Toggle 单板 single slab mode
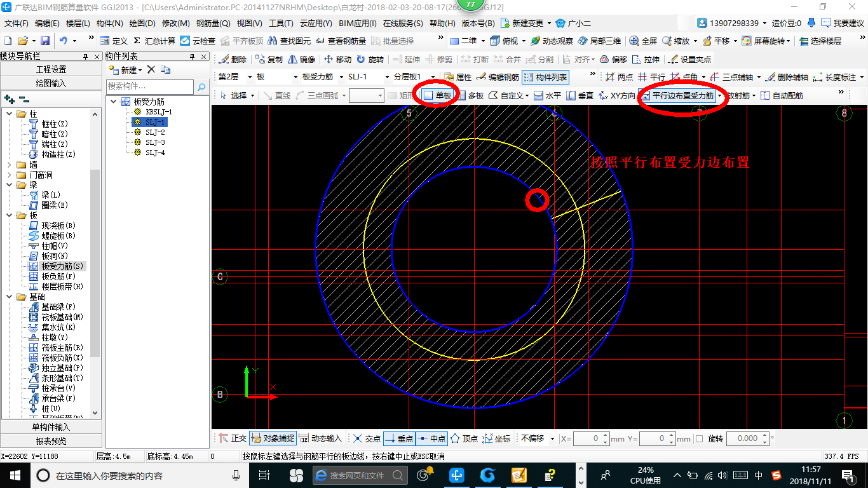This screenshot has width=868, height=488. [x=438, y=95]
